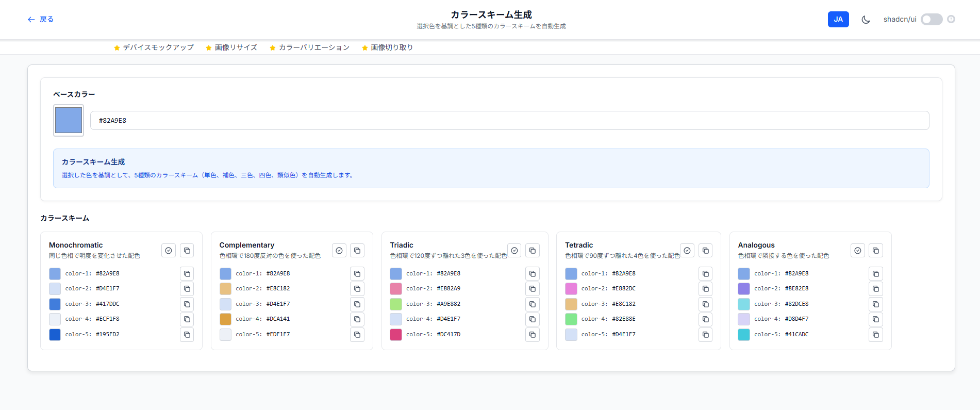Click the base color hex input field
980x410 pixels.
click(509, 120)
